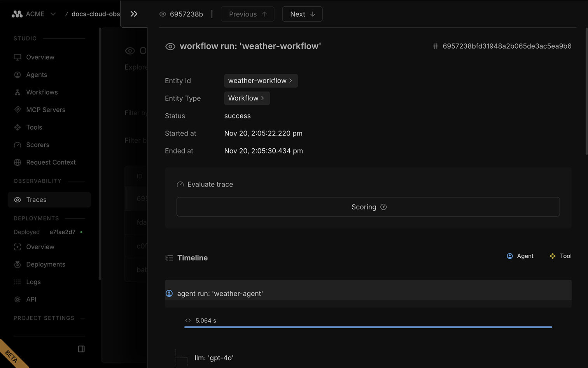This screenshot has height=368, width=588.
Task: Collapse the trace details panel with double-chevron
Action: point(134,14)
